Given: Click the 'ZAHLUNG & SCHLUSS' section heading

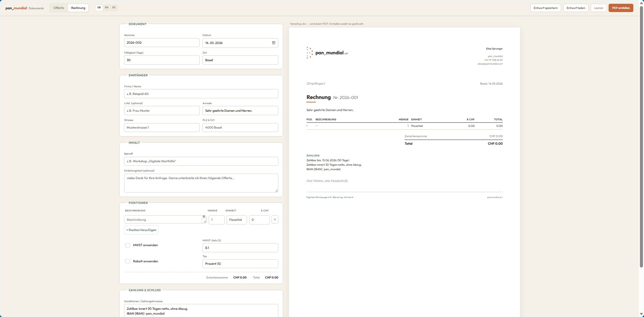Looking at the screenshot, I should click(145, 290).
